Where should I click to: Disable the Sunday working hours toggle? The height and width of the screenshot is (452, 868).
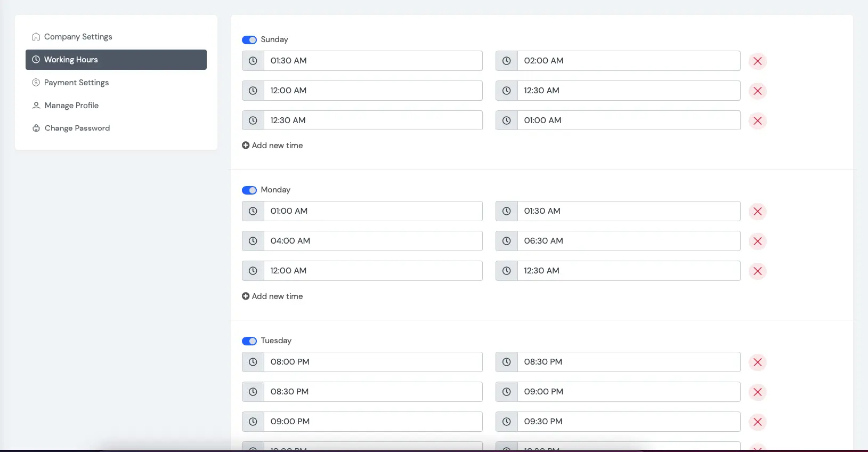[x=249, y=40]
